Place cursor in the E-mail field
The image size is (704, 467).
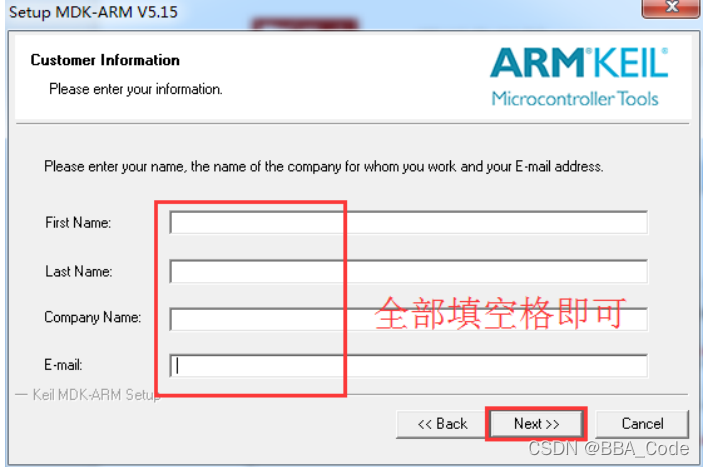point(409,366)
